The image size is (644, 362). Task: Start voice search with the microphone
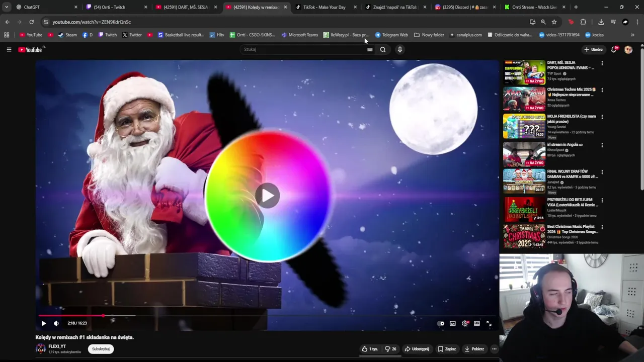(x=400, y=49)
